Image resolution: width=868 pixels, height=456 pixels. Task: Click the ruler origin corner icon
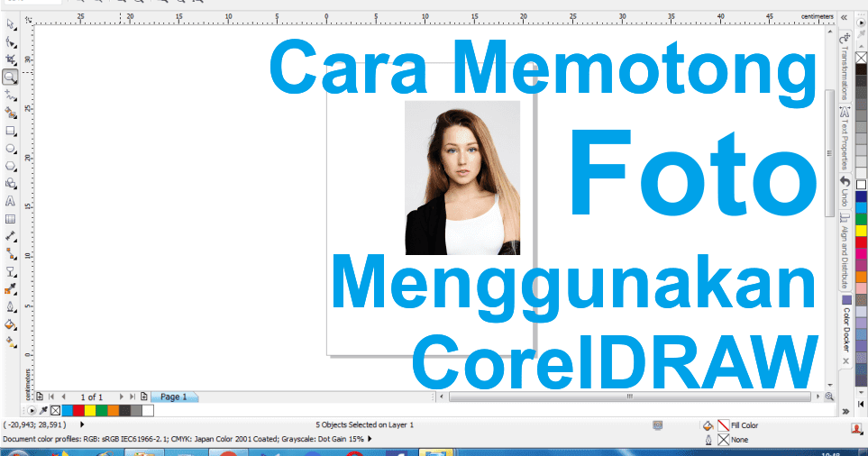[28, 20]
